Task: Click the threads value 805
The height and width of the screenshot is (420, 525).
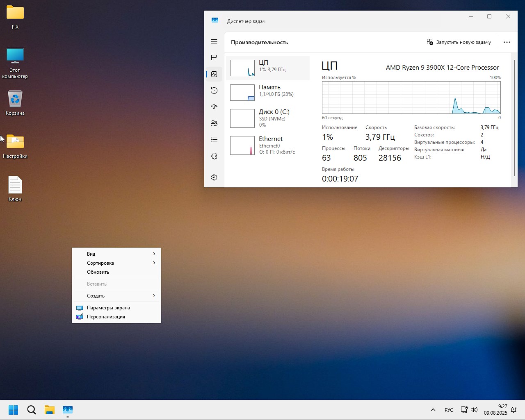Action: click(x=360, y=158)
